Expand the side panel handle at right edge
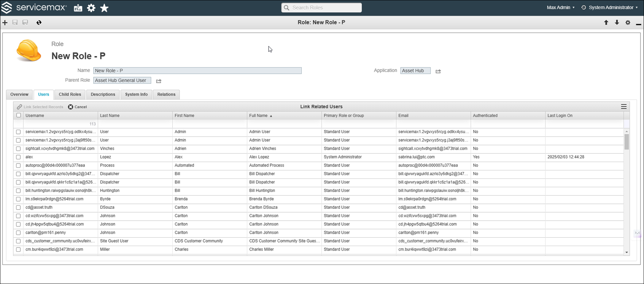The width and height of the screenshot is (644, 284). [x=637, y=233]
